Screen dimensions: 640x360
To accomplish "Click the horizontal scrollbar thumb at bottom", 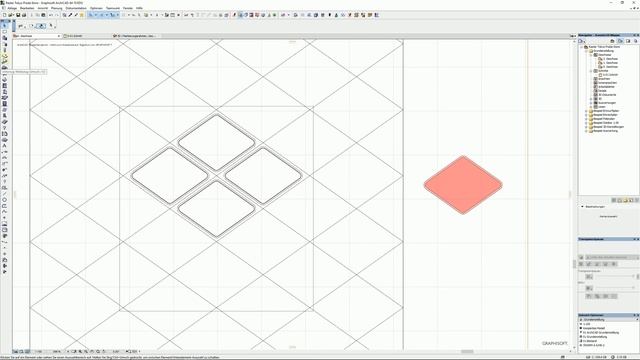I will pyautogui.click(x=467, y=351).
